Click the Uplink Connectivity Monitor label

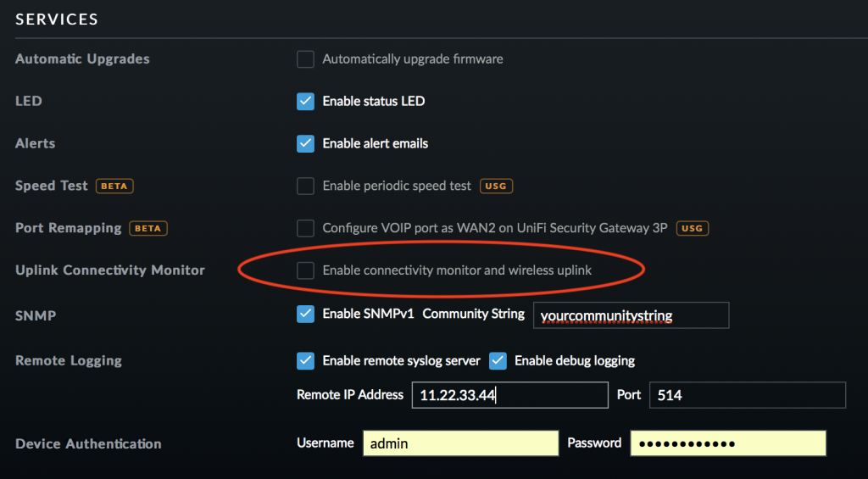pyautogui.click(x=110, y=270)
